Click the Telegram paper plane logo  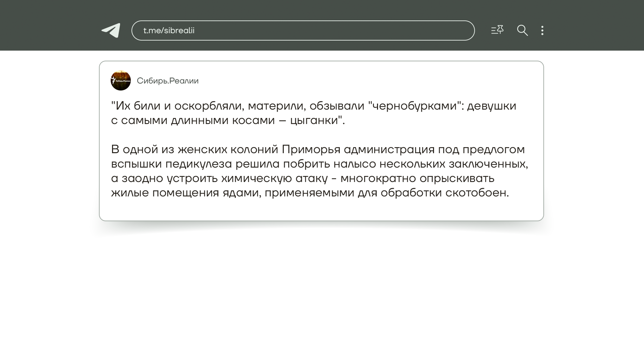point(111,31)
